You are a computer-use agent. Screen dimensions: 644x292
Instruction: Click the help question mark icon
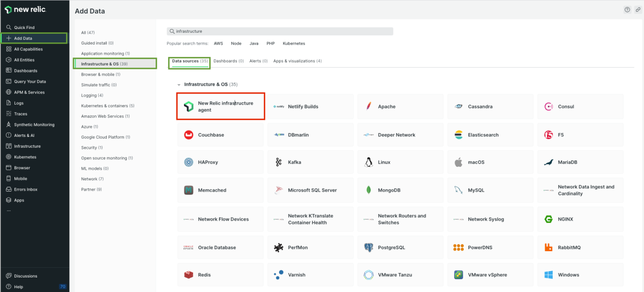pos(627,10)
